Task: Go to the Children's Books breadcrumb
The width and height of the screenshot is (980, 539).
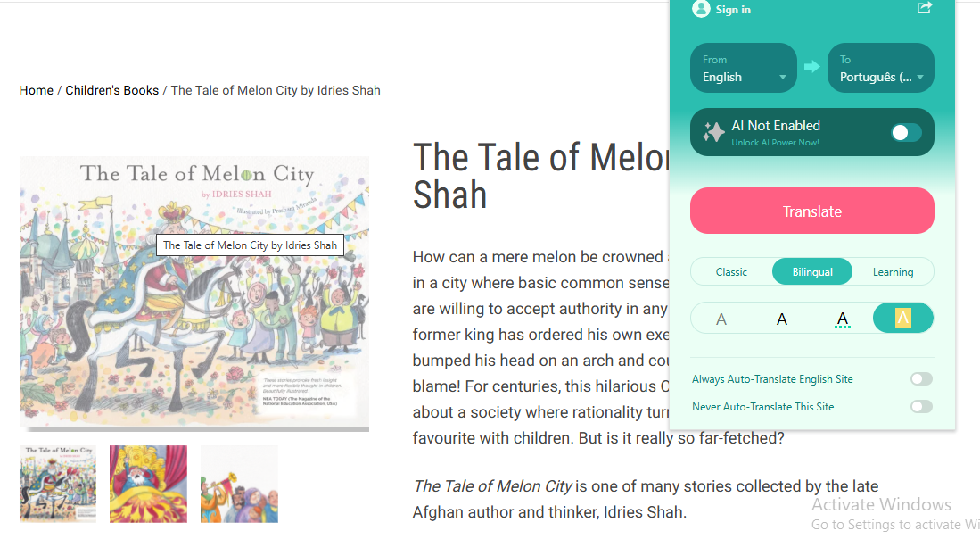Action: click(x=112, y=90)
